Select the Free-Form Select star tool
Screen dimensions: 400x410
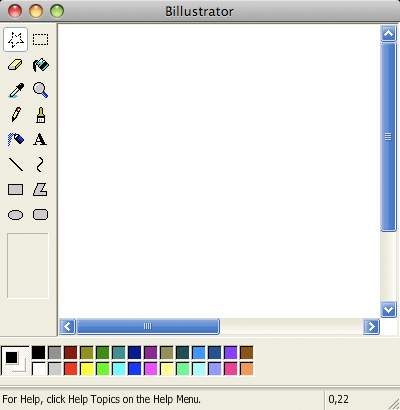click(15, 40)
